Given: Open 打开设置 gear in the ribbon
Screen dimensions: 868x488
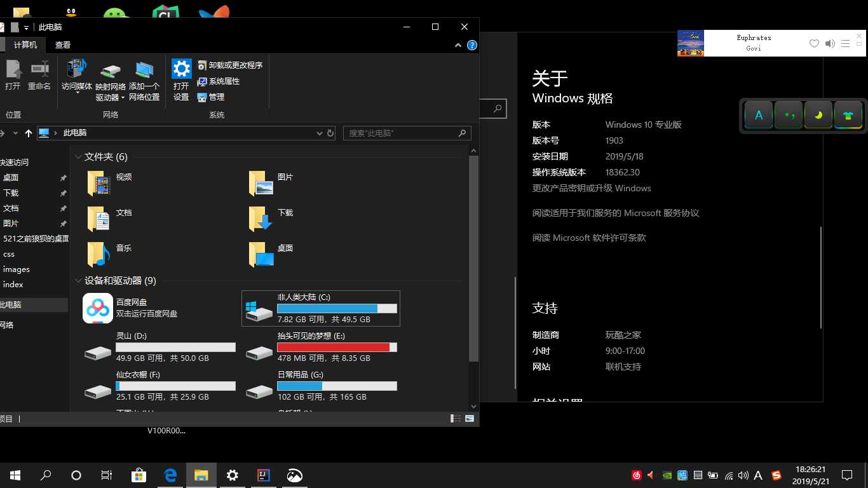Looking at the screenshot, I should pos(182,69).
